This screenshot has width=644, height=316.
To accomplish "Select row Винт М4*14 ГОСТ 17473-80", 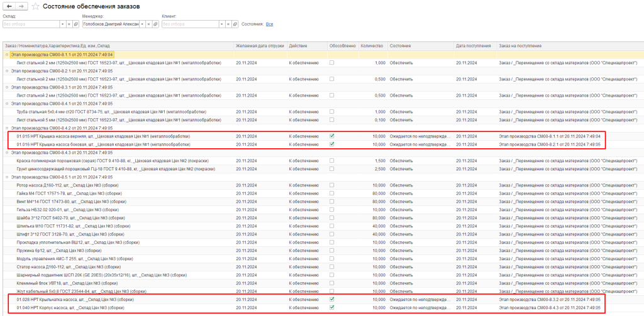I will click(323, 202).
